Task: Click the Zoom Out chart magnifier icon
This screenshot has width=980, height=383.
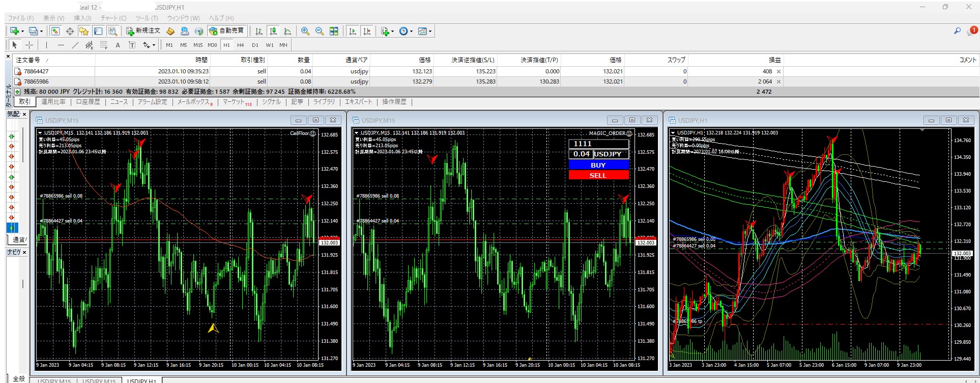Action: 319,31
